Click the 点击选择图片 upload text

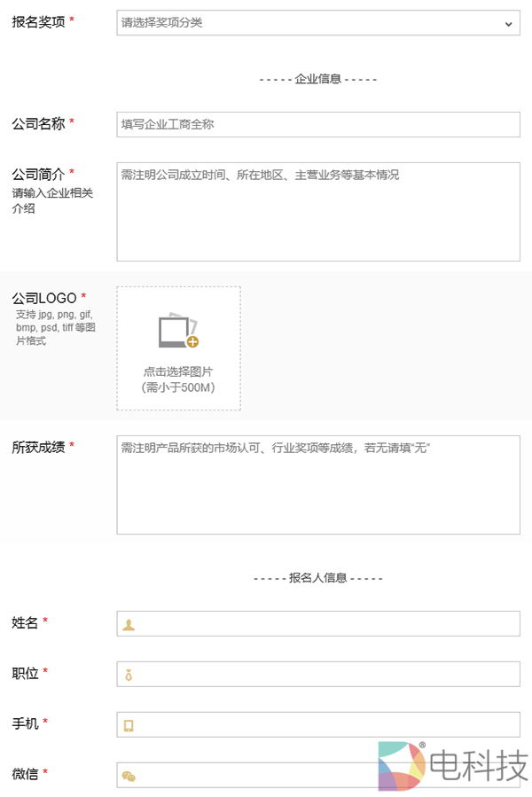[x=178, y=371]
